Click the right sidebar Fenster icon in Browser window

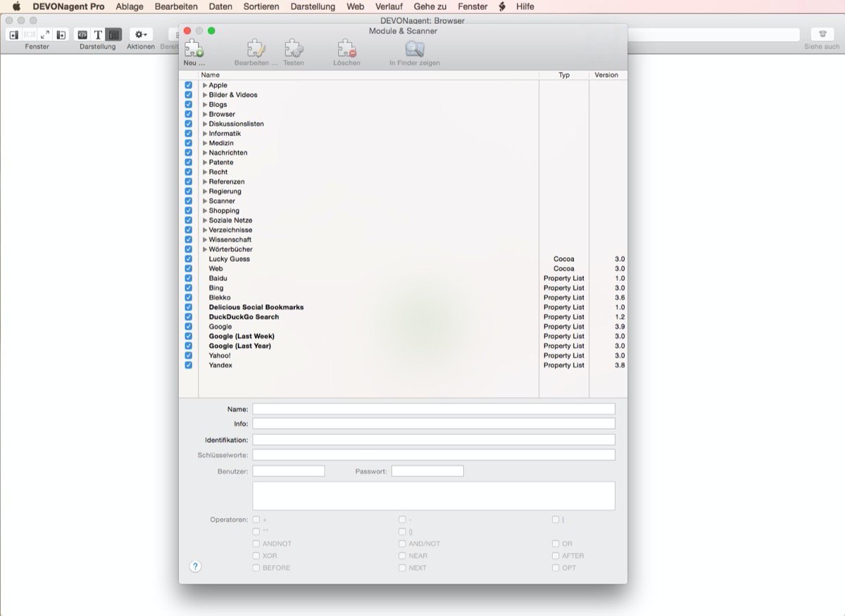[x=61, y=34]
